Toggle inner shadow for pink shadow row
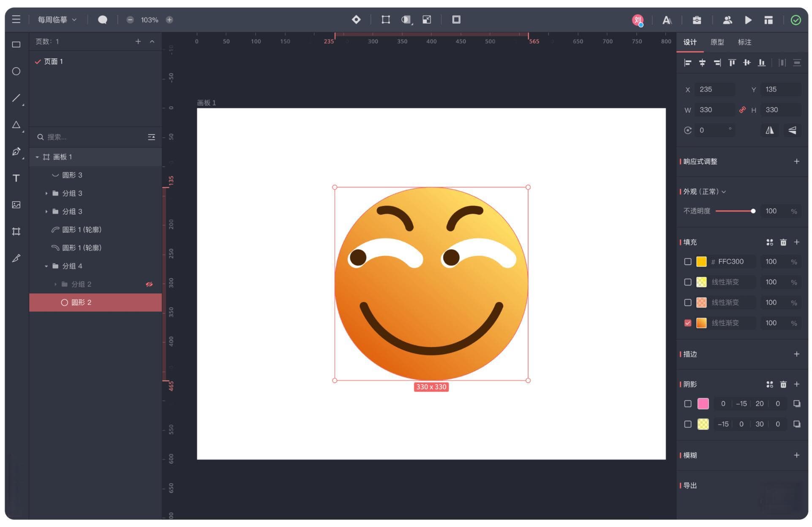Image resolution: width=812 pixels, height=527 pixels. coord(797,404)
